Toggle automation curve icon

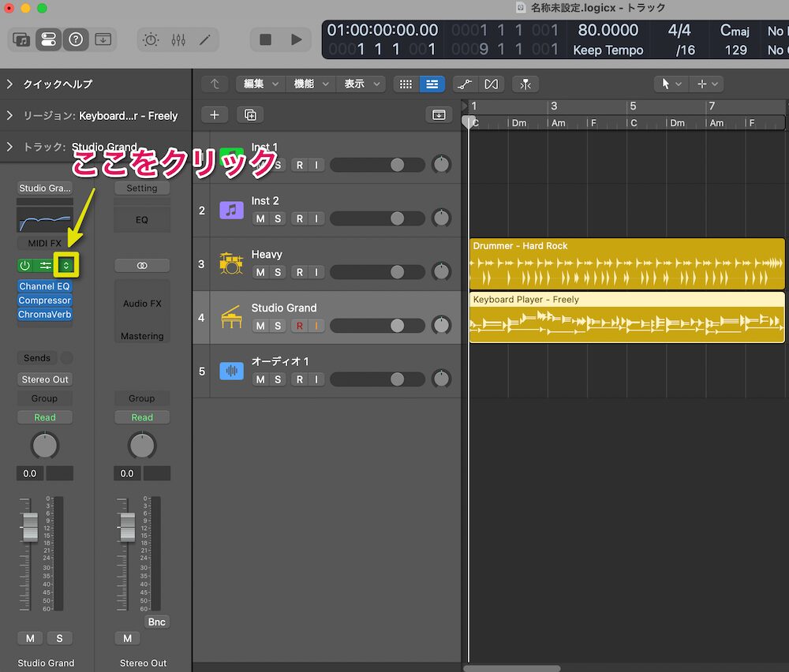465,84
